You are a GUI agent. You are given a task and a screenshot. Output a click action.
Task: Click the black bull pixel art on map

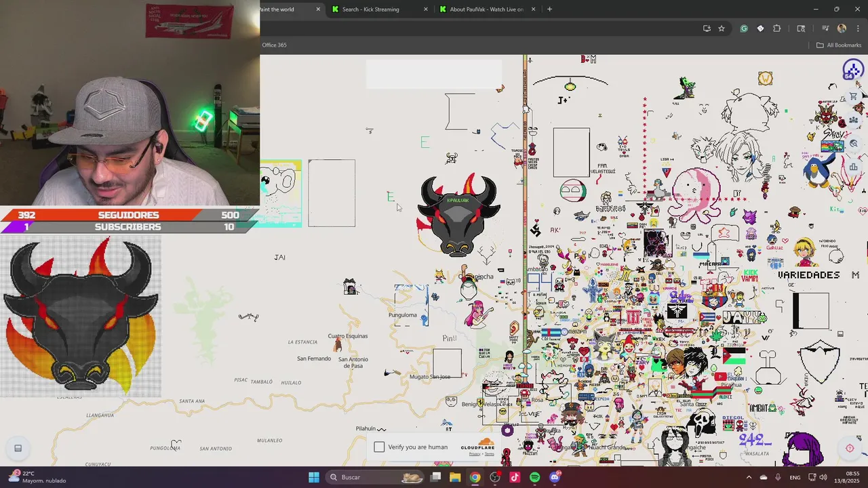[x=459, y=213]
